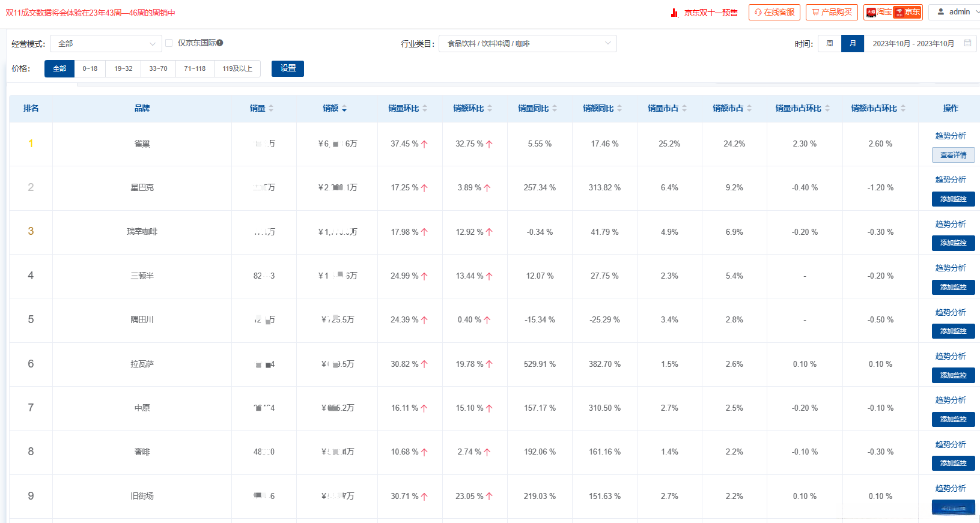This screenshot has height=523, width=980.
Task: Sort the table by 销量 column arrows
Action: point(271,109)
